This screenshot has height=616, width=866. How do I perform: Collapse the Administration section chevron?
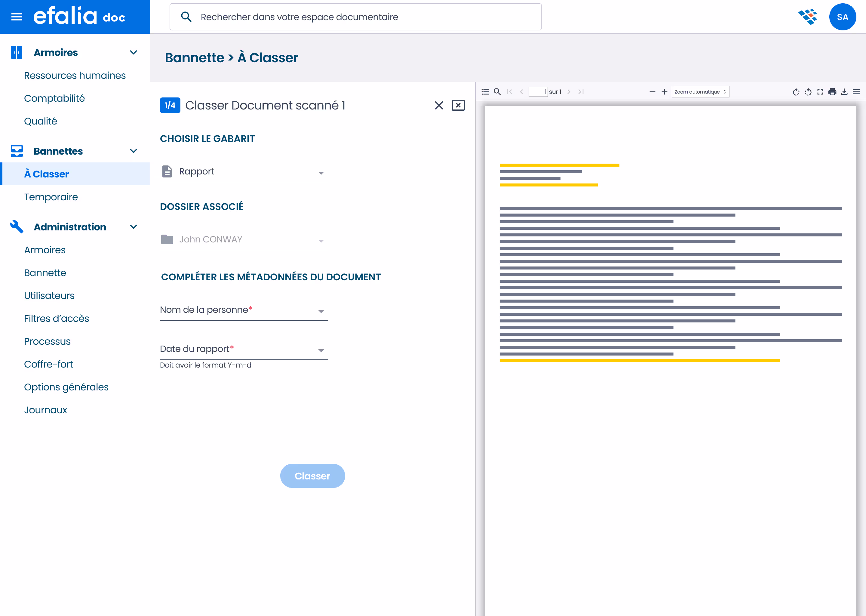coord(134,227)
